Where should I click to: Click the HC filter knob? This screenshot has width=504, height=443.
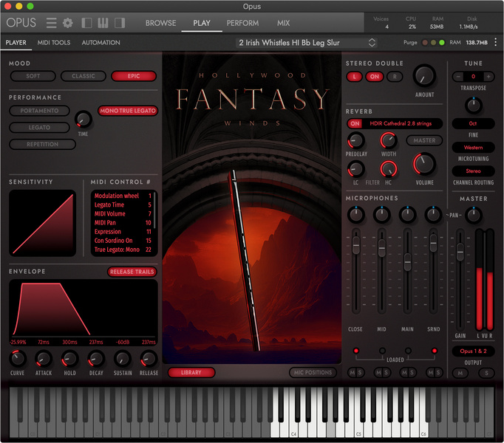click(x=388, y=169)
